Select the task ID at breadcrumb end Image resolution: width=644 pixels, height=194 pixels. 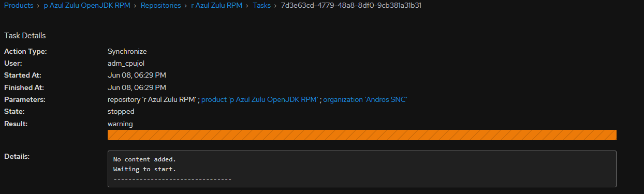click(x=355, y=6)
